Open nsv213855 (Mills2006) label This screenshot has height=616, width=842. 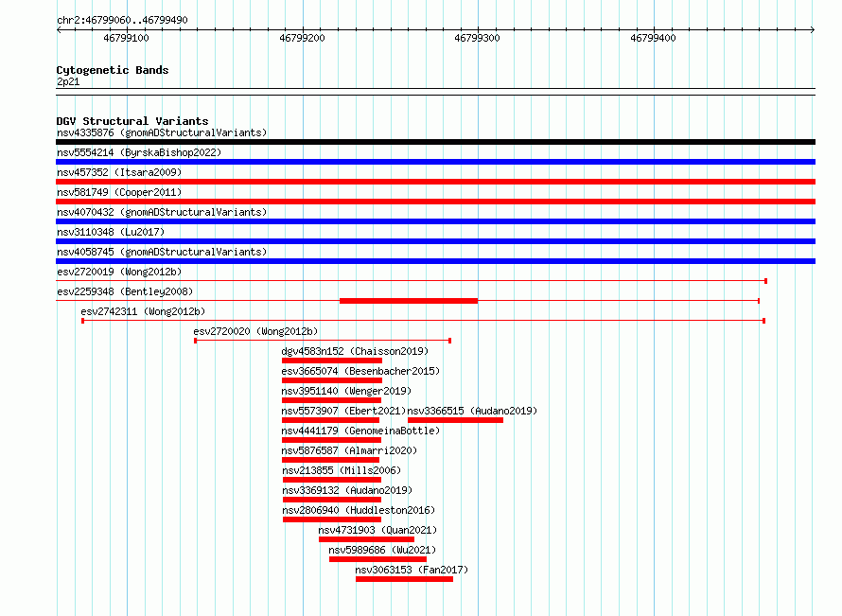pyautogui.click(x=342, y=470)
